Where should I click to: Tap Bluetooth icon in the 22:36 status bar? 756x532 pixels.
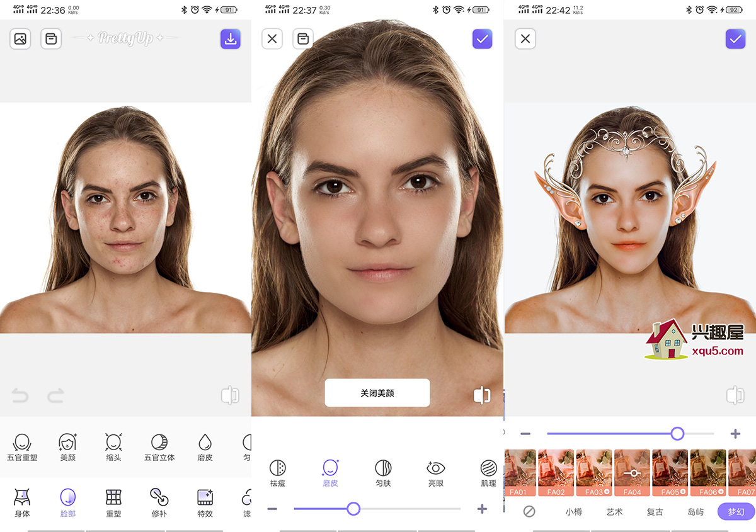click(184, 9)
